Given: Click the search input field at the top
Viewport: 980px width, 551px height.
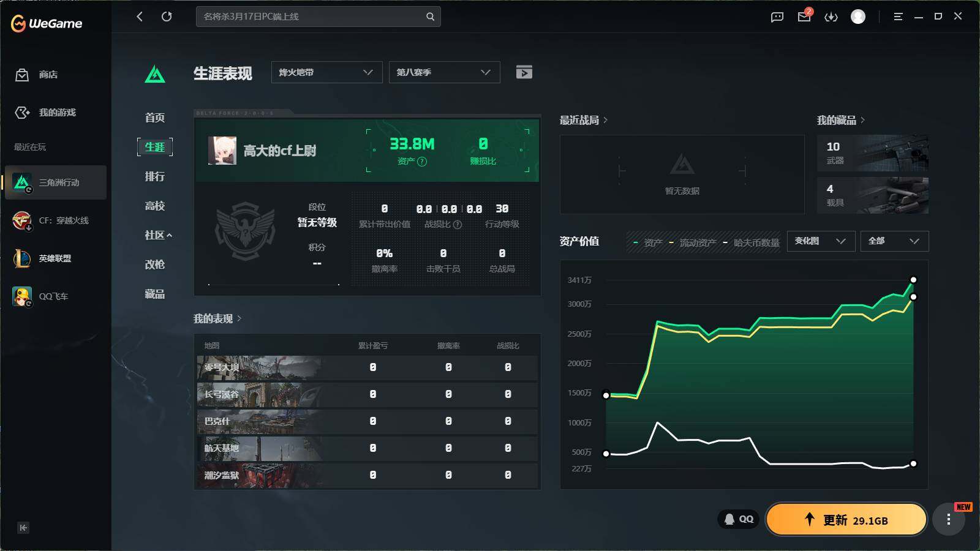Looking at the screenshot, I should (x=312, y=17).
